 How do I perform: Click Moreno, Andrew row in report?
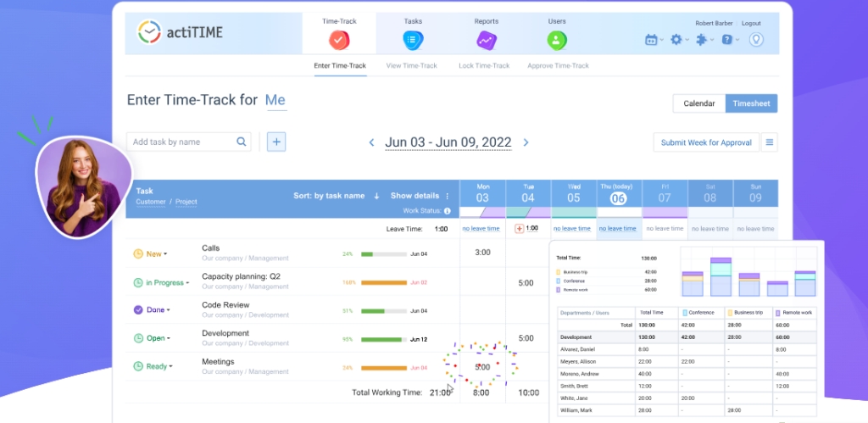[687, 374]
